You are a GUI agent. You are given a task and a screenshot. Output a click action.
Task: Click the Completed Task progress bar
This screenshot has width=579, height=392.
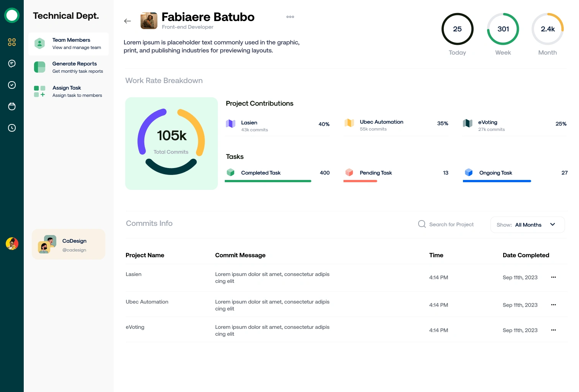click(x=268, y=181)
